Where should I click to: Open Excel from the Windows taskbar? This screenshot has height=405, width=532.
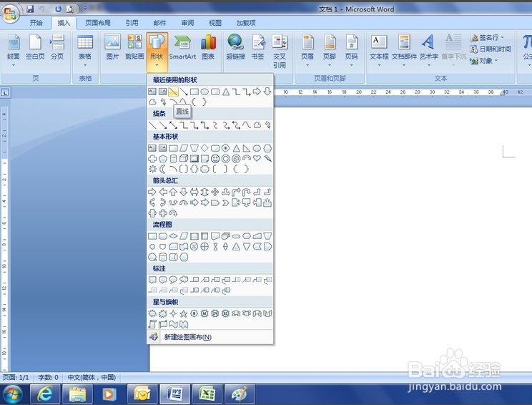pyautogui.click(x=207, y=394)
